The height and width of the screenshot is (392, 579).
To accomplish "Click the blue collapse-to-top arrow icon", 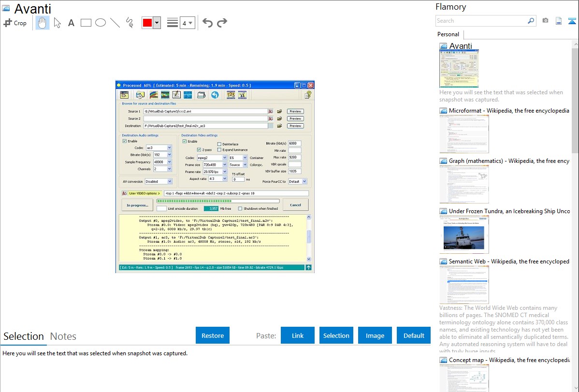I will coord(572,21).
